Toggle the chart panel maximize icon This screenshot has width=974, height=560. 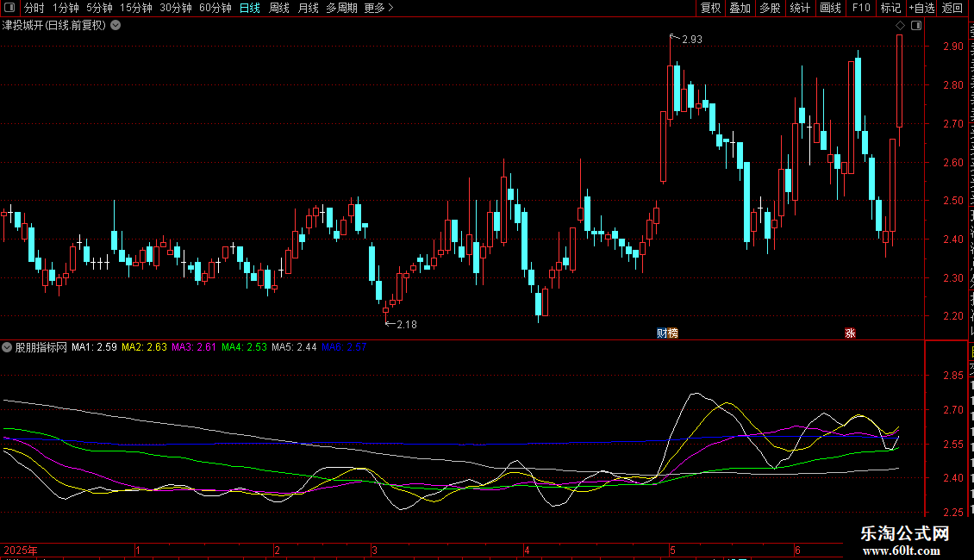click(x=916, y=26)
